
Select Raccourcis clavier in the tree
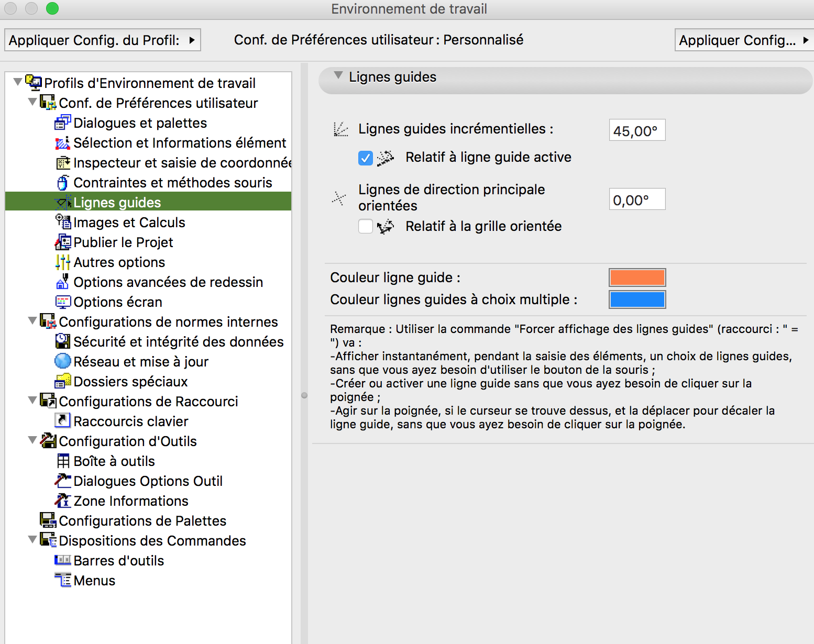[130, 421]
